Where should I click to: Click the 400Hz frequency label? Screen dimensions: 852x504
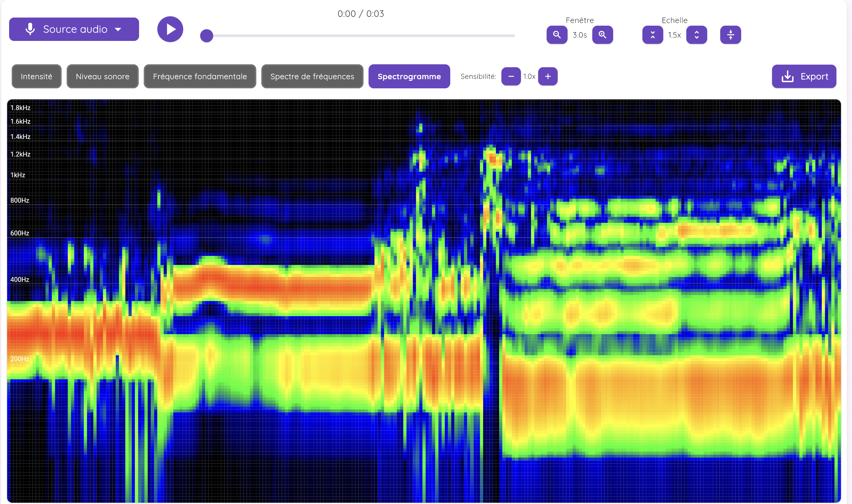(x=20, y=280)
